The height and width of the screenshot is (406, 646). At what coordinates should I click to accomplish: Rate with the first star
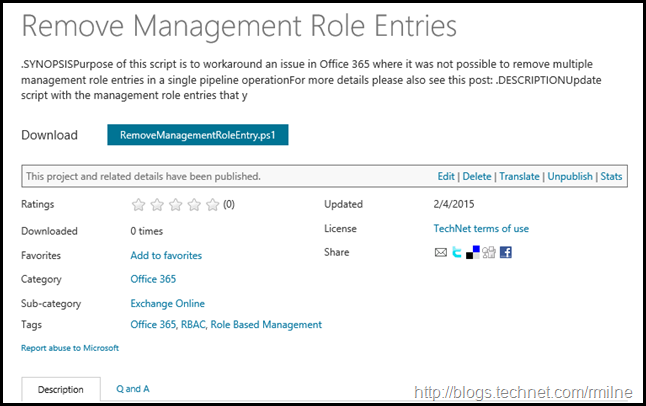[x=138, y=204]
